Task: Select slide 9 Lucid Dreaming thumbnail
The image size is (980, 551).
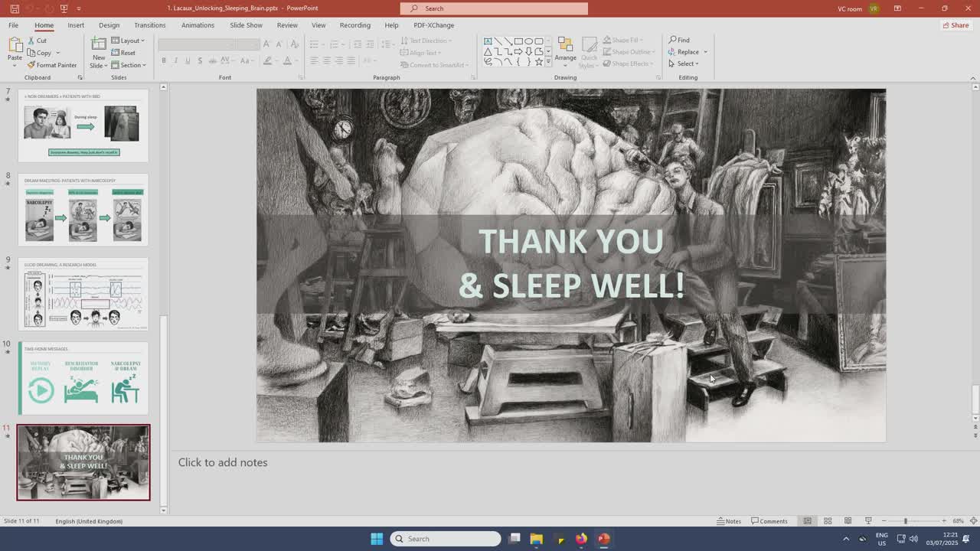Action: point(83,294)
